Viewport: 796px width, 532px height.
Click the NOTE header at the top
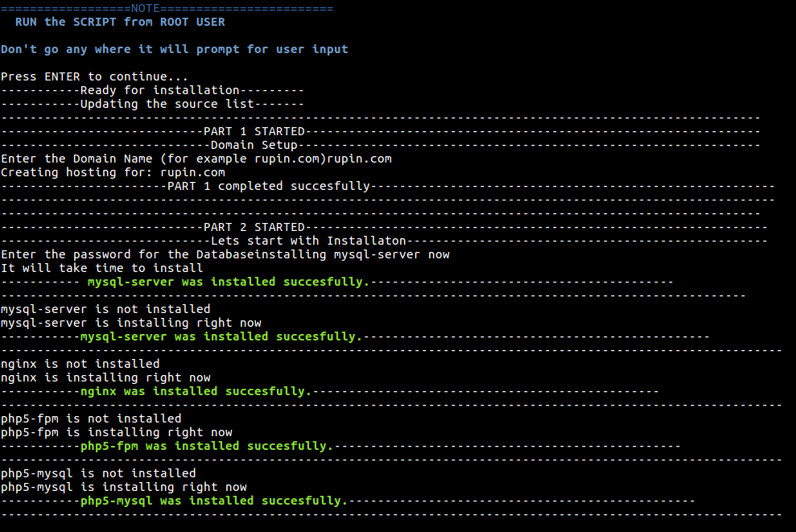click(x=146, y=8)
